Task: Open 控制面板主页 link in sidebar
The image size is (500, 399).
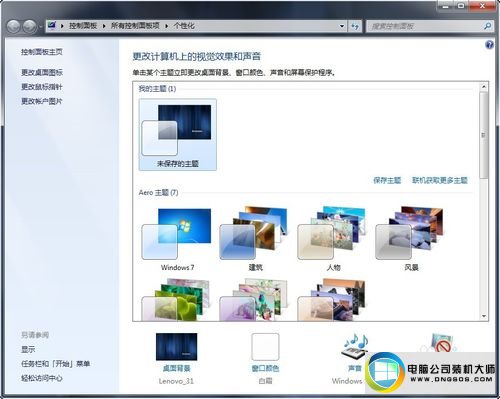Action: [x=42, y=52]
